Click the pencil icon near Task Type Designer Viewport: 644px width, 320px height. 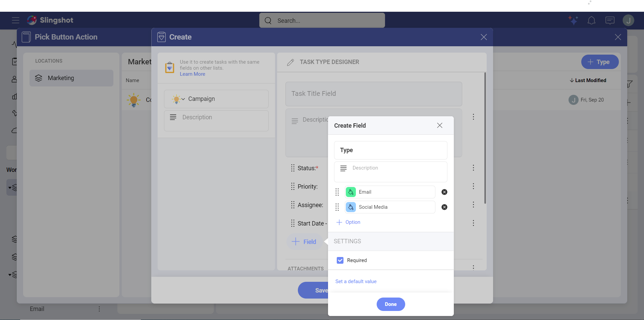tap(290, 62)
